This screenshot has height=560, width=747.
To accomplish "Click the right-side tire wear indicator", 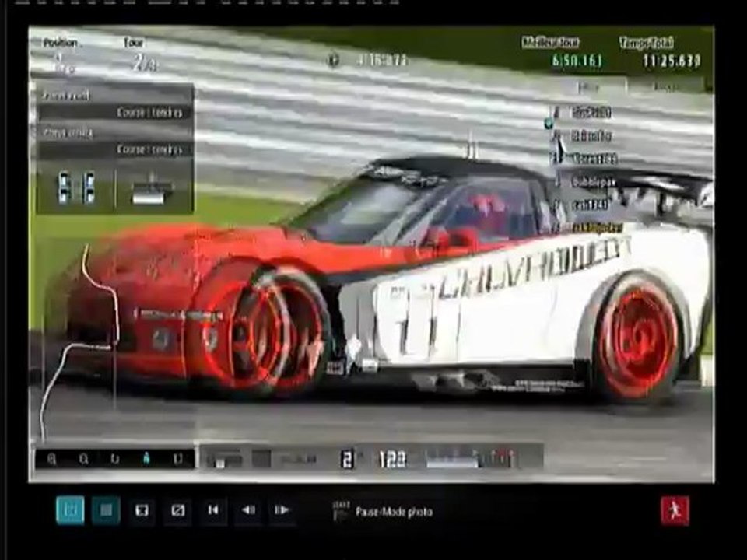I will (89, 187).
